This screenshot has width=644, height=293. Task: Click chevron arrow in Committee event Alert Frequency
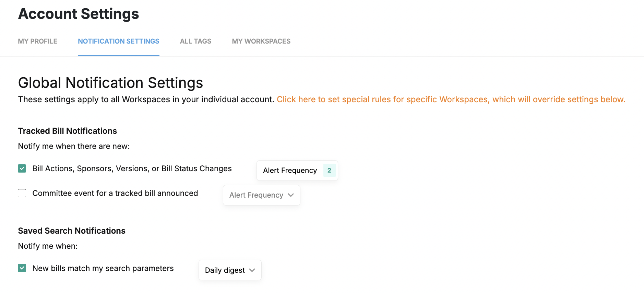[291, 195]
